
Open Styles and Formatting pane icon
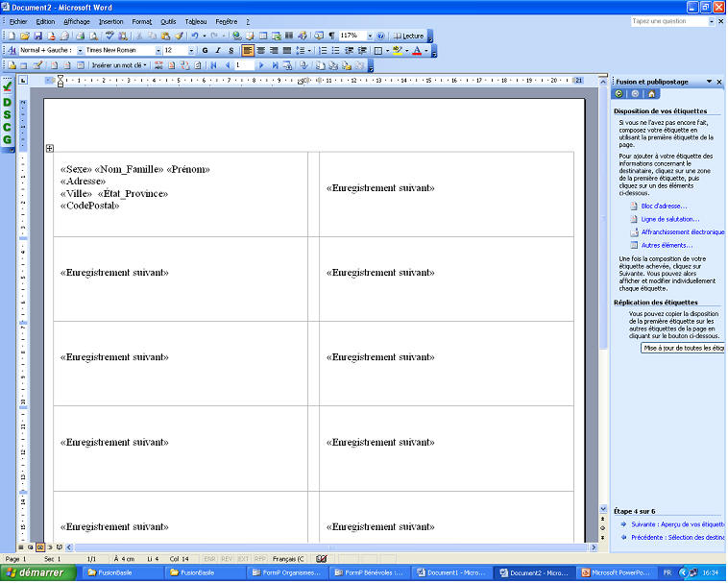point(12,50)
